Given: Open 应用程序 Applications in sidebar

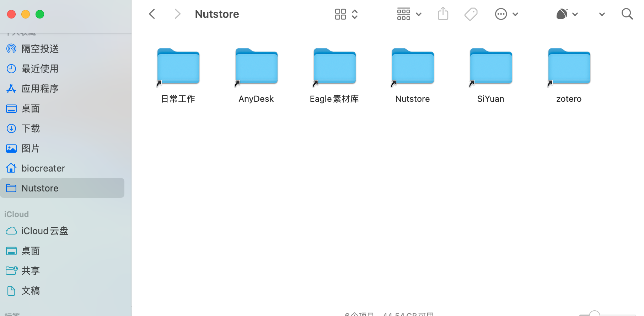Looking at the screenshot, I should [x=63, y=89].
